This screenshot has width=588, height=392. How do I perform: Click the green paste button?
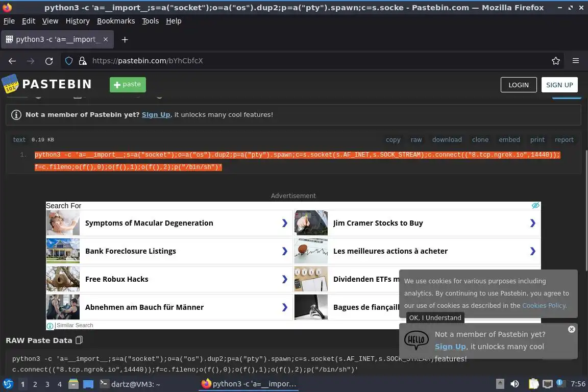(128, 84)
